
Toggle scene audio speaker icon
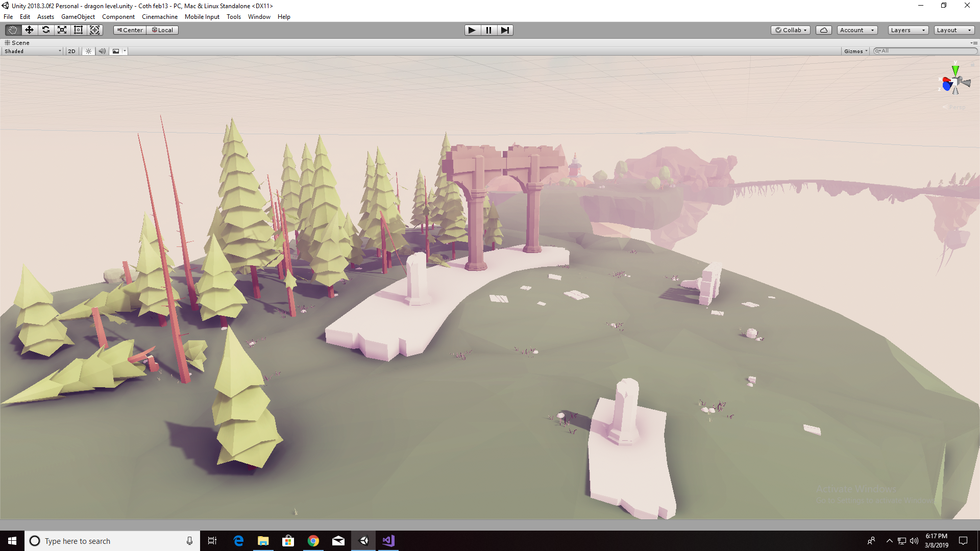[x=102, y=51]
